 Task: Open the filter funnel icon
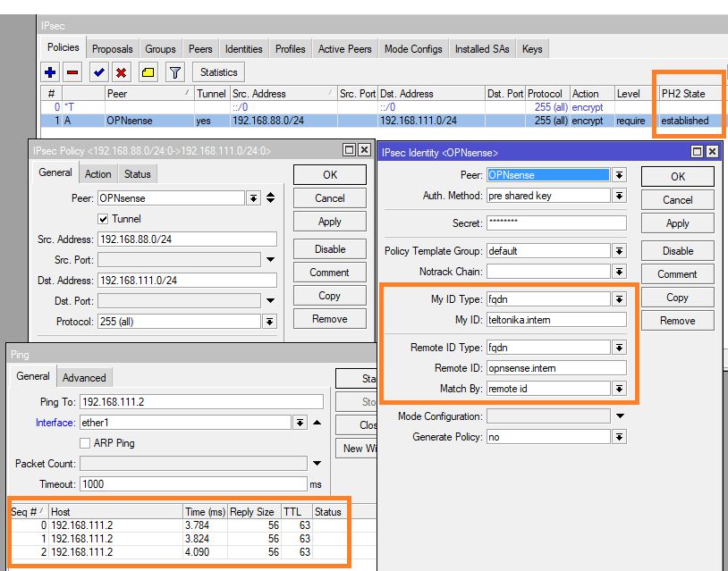[175, 72]
